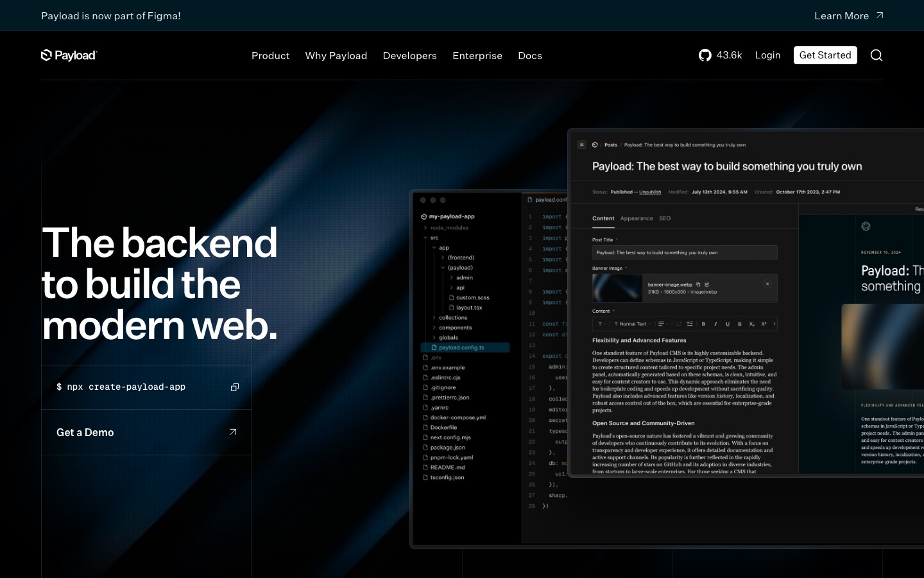Toggle superscript formatting in the editor toolbar
924x578 pixels.
click(764, 324)
